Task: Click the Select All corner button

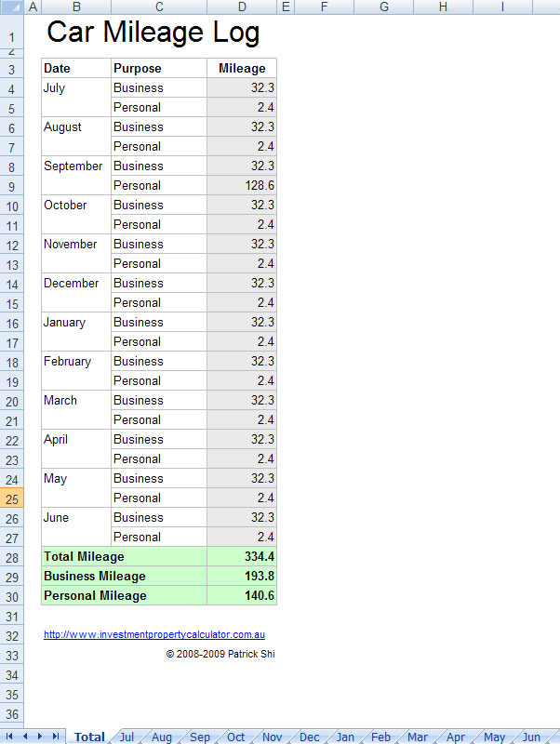Action: (11, 7)
